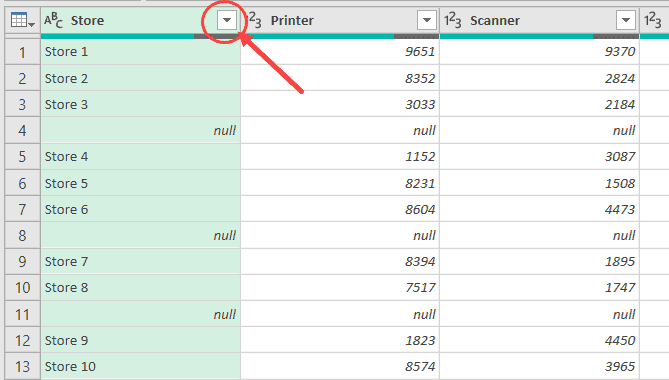Open the Printer column filter dropdown
This screenshot has width=669, height=380.
click(x=427, y=20)
